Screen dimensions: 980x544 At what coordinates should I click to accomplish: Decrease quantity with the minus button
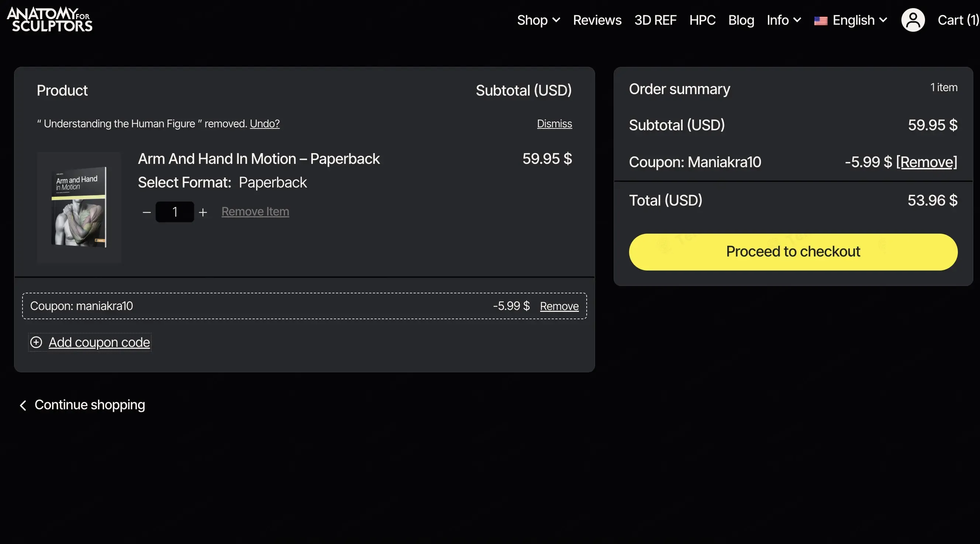pos(146,212)
